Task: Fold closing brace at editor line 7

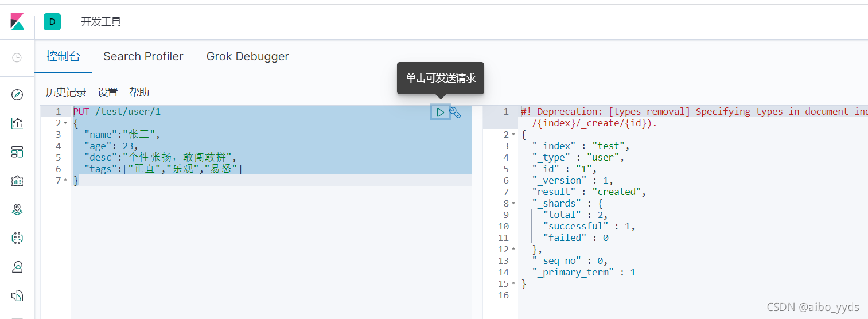Action: [x=65, y=180]
